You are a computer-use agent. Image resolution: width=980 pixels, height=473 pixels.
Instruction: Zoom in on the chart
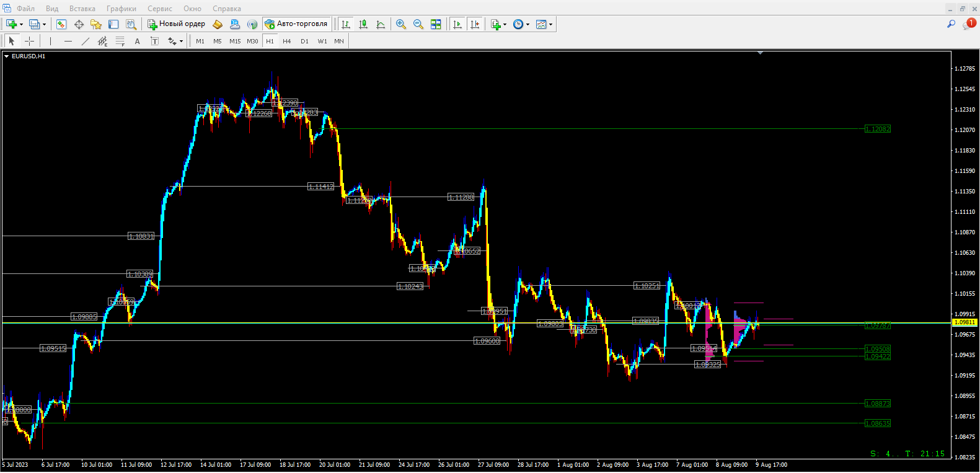point(401,24)
